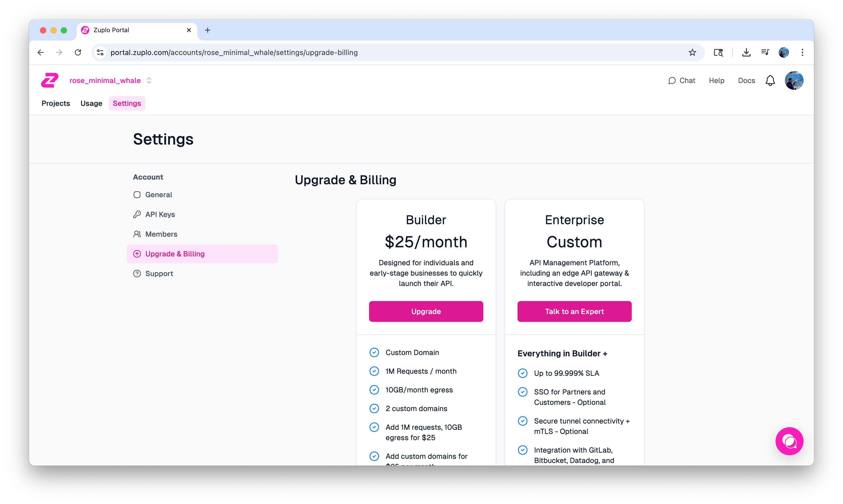Image resolution: width=843 pixels, height=504 pixels.
Task: Open Members settings page
Action: (x=161, y=234)
